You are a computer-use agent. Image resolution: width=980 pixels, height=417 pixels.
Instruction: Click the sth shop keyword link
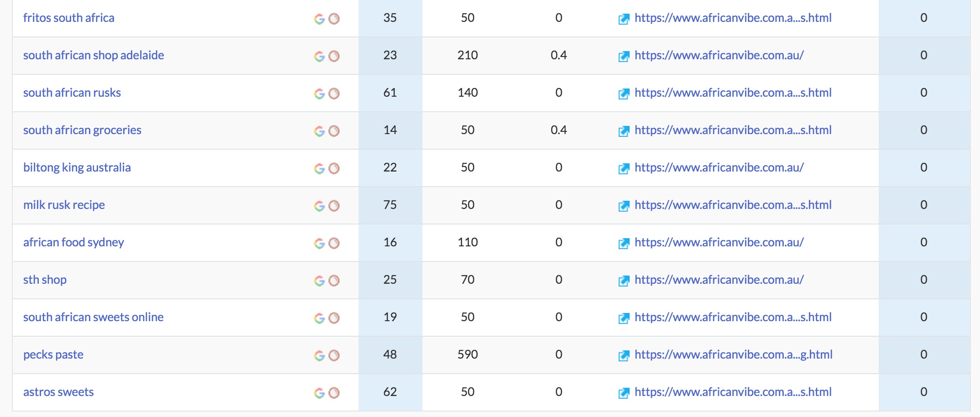coord(45,280)
